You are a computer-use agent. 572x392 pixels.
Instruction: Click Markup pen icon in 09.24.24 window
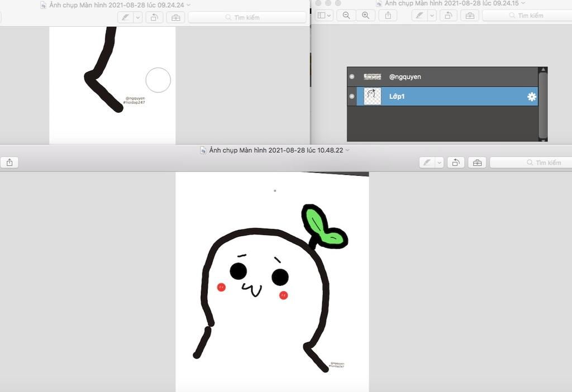click(126, 17)
